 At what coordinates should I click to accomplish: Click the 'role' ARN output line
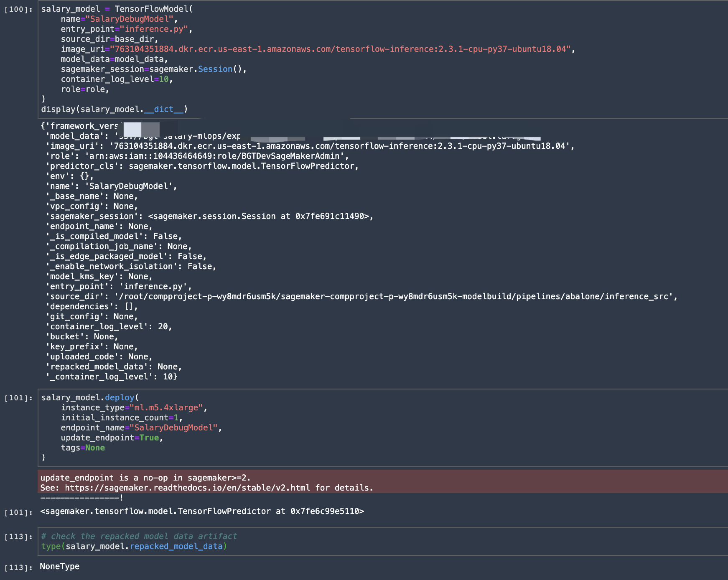click(x=197, y=156)
